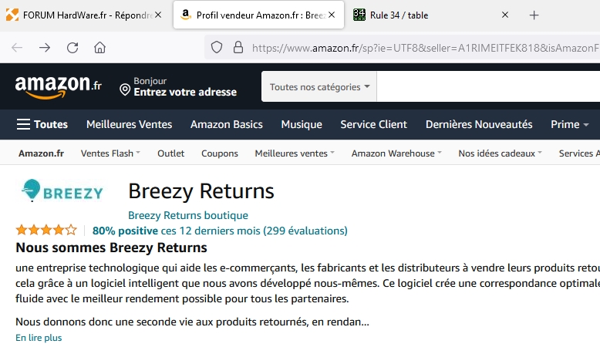This screenshot has height=364, width=600.
Task: Go to the browser home page icon
Action: pos(99,47)
